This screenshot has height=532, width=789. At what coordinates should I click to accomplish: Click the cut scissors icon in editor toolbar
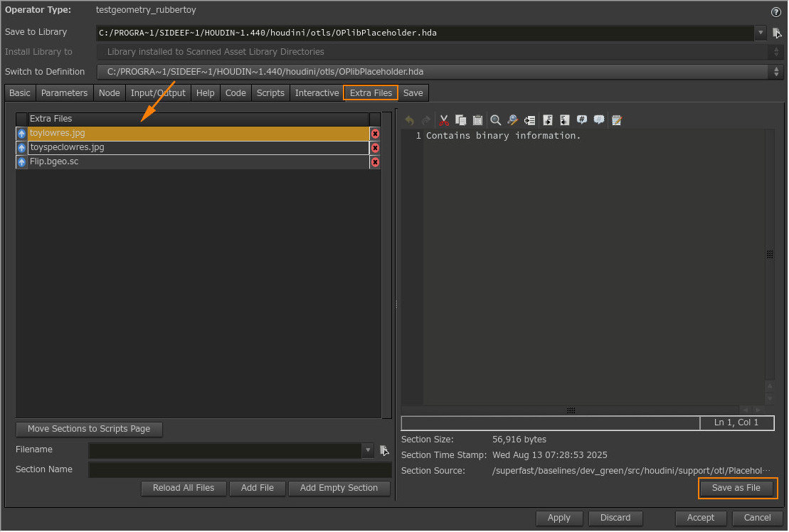point(444,120)
